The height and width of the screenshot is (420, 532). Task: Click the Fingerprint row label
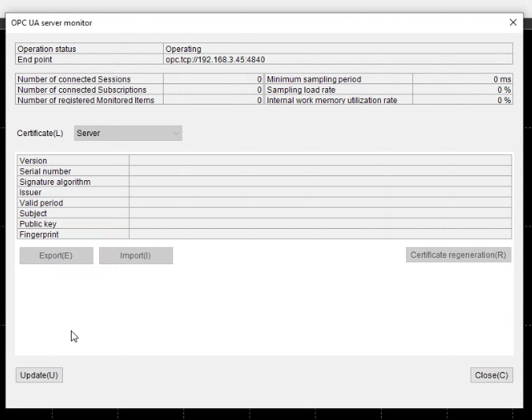tap(39, 234)
